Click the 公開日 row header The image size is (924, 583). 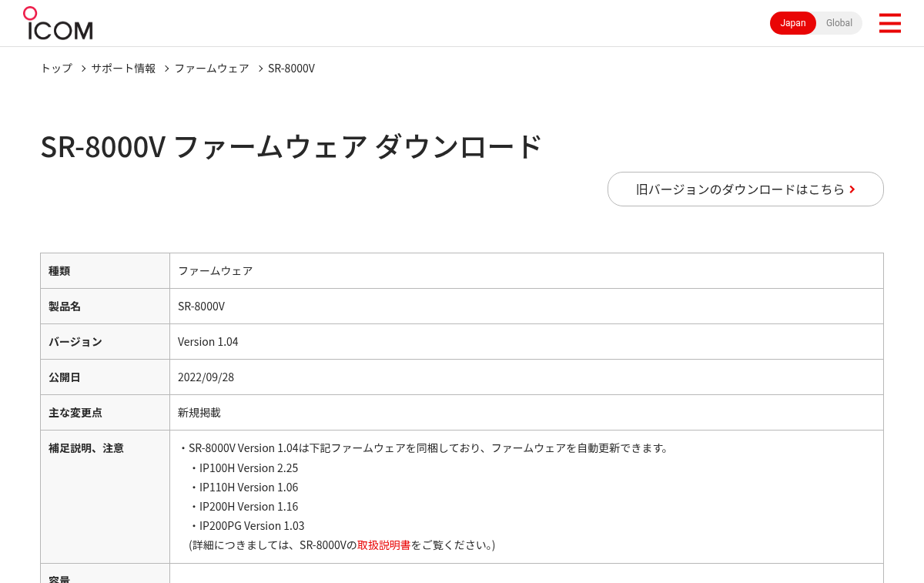click(105, 377)
